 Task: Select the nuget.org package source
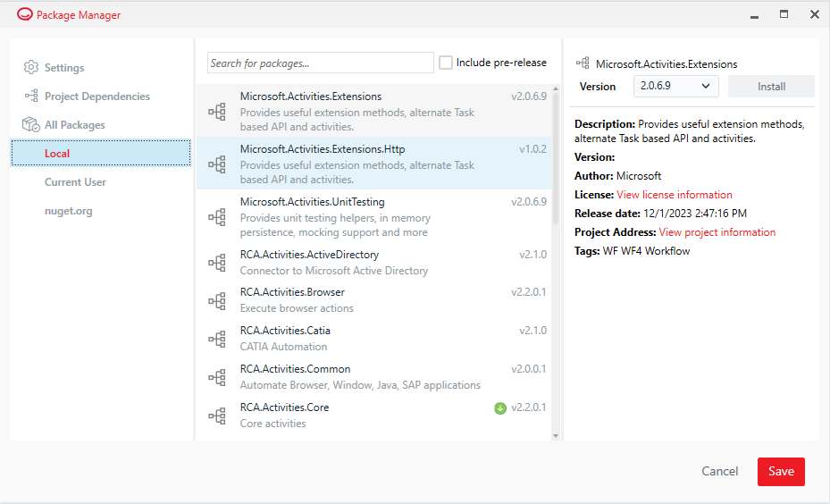[68, 211]
